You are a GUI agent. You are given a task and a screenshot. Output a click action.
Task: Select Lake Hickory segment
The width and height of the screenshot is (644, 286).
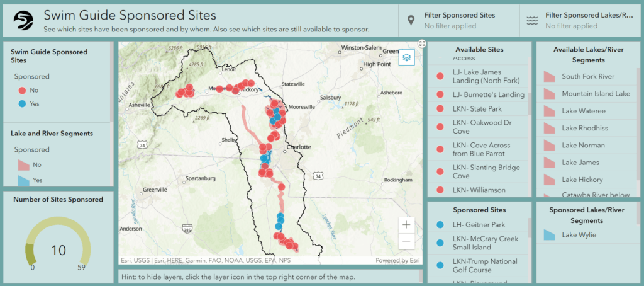(x=587, y=180)
